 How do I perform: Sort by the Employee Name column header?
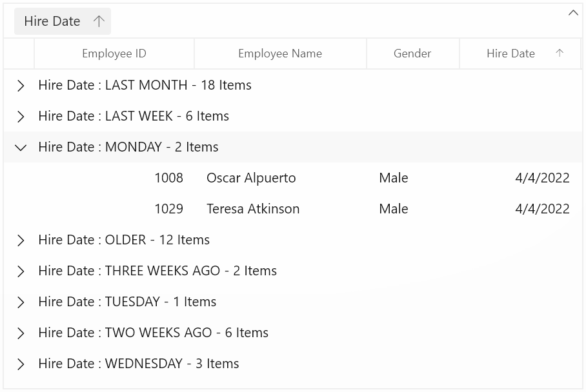click(x=280, y=54)
